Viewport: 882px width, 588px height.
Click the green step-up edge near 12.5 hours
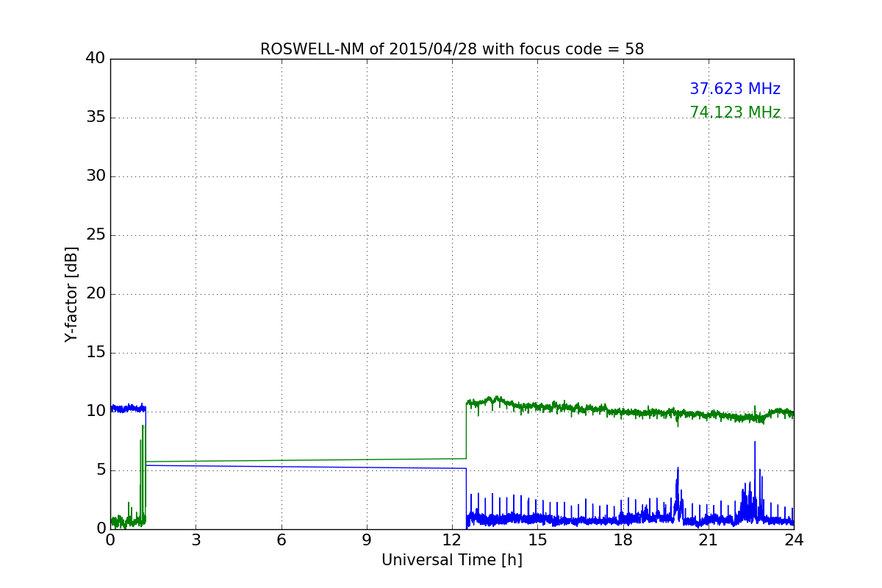[x=466, y=430]
